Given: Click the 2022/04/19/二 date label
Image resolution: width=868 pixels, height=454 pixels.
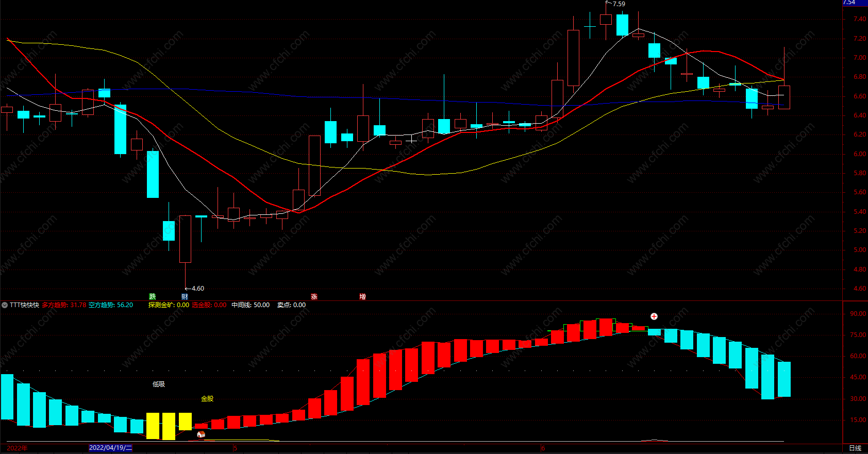Looking at the screenshot, I should pos(110,448).
